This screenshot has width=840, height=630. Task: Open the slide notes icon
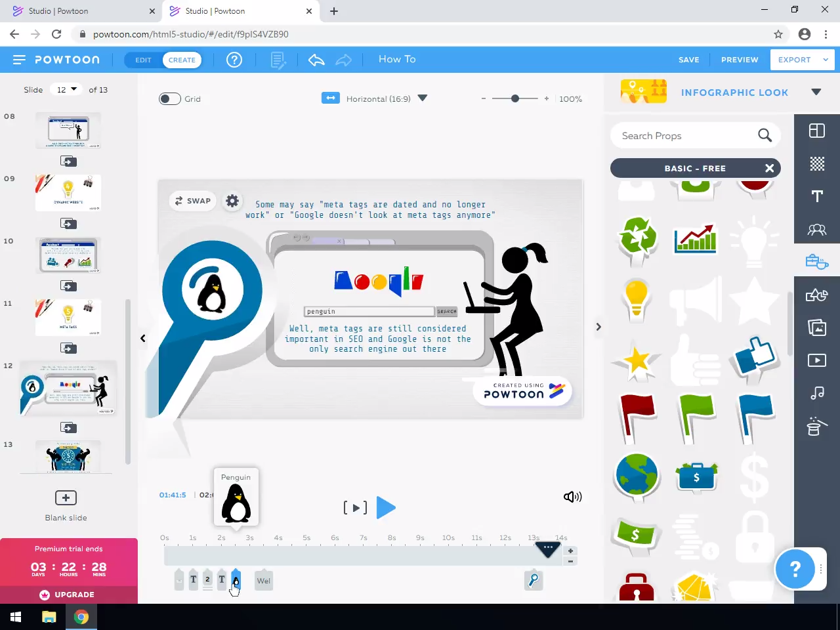click(x=278, y=60)
